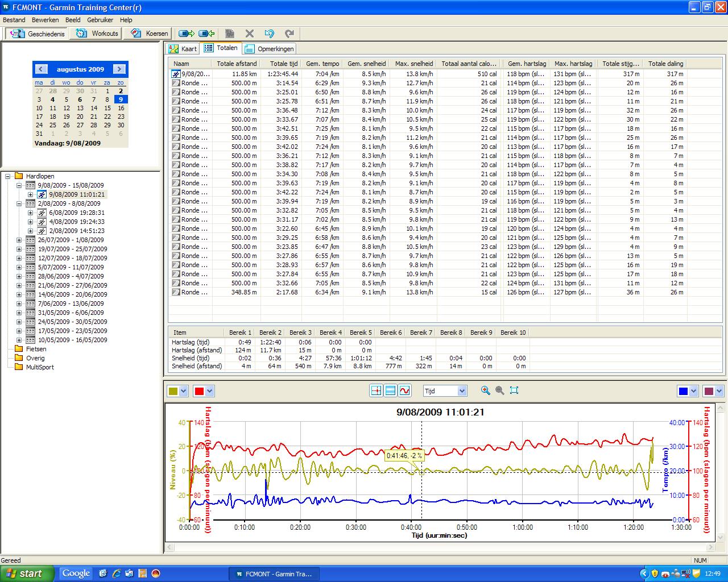Screen dimensions: 728x582
Task: Open the Kaart tab
Action: (182, 49)
